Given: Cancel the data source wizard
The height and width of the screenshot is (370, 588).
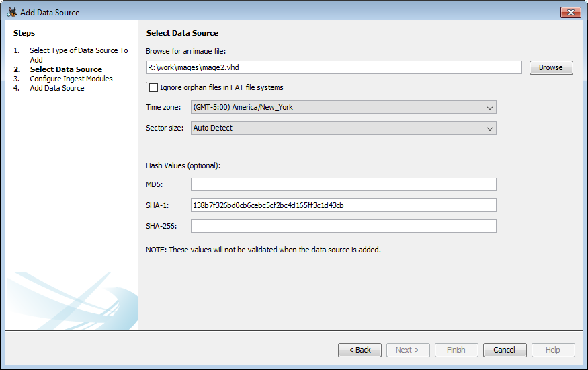Looking at the screenshot, I should click(504, 350).
